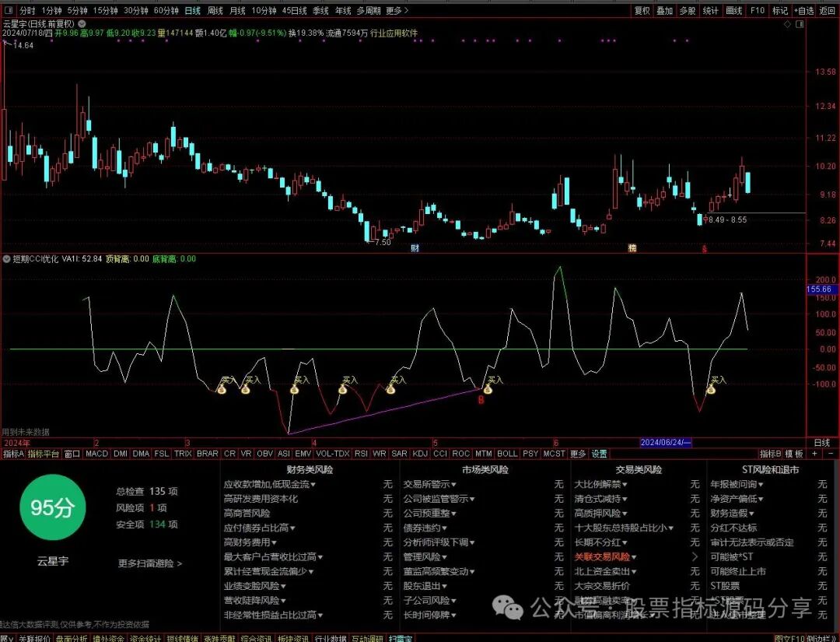
Task: Click the last 买入 money-bag signal near June
Action: click(711, 390)
